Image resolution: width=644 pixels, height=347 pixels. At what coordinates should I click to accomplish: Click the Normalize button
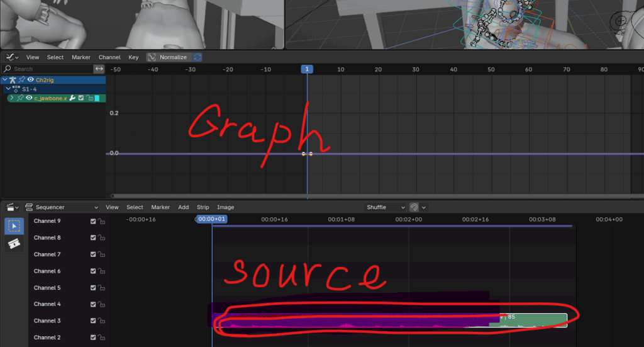point(167,57)
